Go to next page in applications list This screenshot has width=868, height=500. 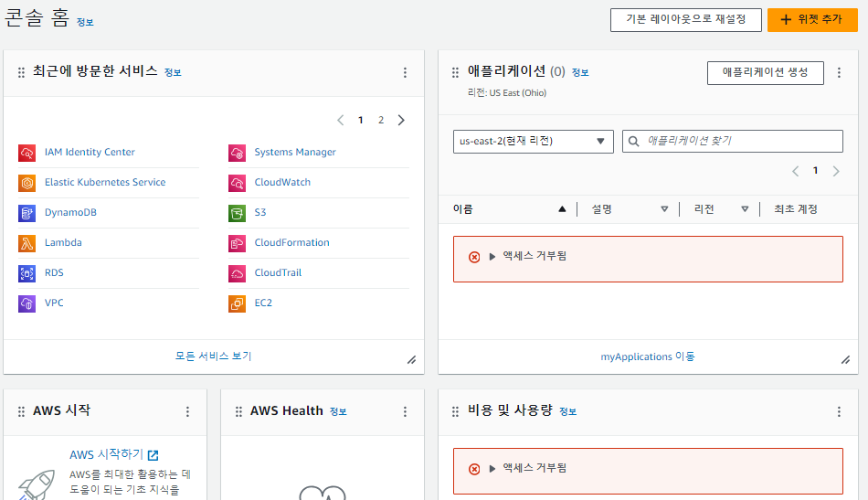click(x=836, y=171)
